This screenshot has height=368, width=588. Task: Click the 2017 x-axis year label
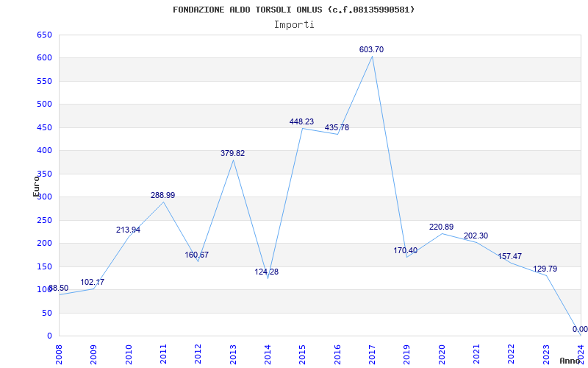[372, 355]
